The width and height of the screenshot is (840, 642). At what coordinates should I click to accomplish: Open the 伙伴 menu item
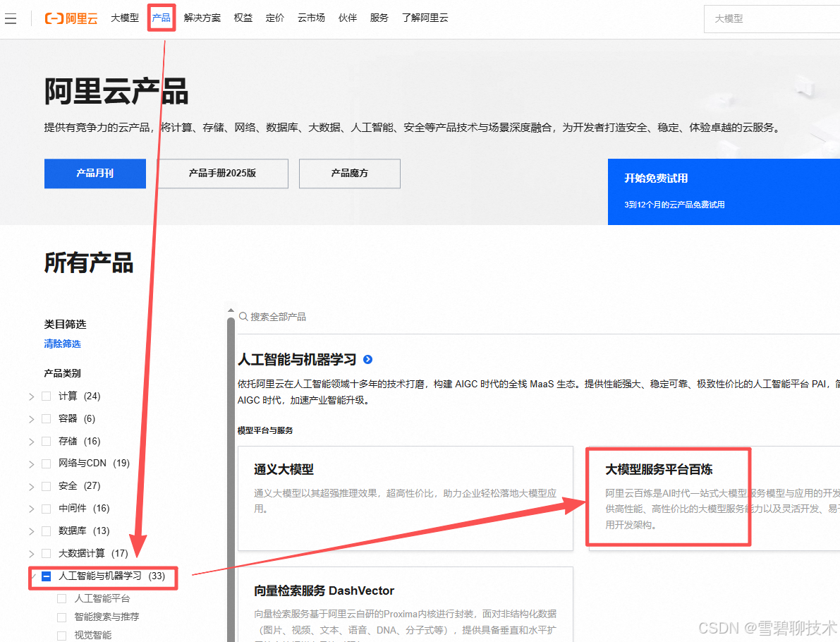point(348,18)
